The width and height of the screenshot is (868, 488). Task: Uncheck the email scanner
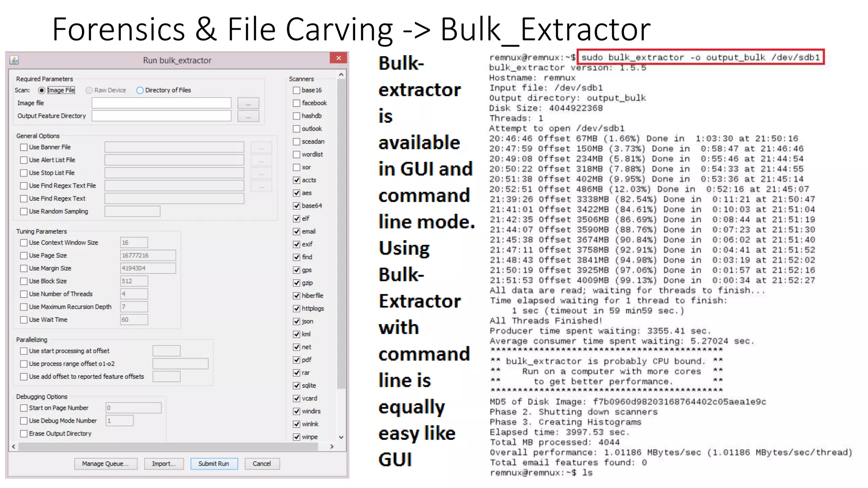point(297,232)
